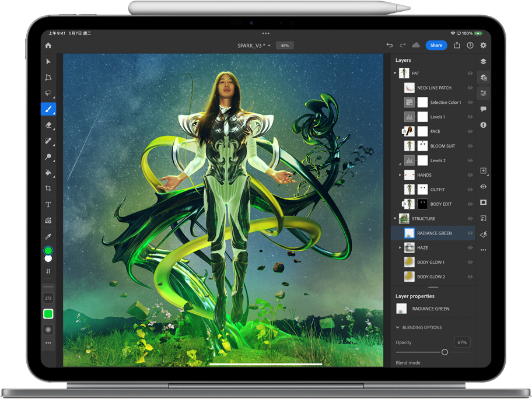This screenshot has height=399, width=532.
Task: Select the Transform tool
Action: pos(48,78)
